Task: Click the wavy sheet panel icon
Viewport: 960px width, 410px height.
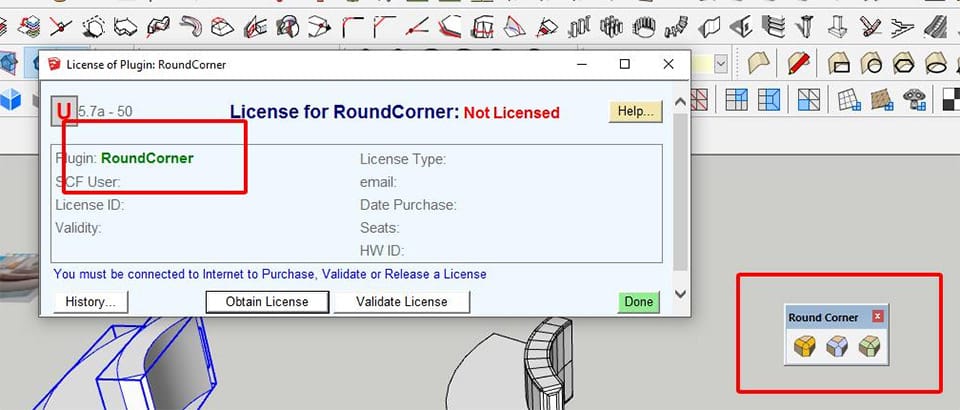Action: tap(709, 27)
